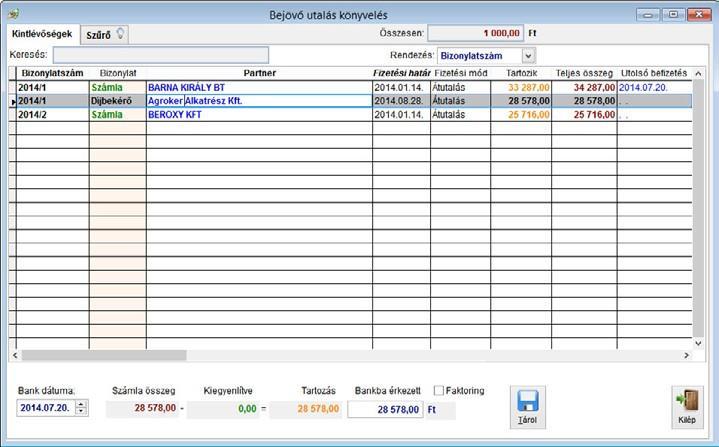Click the vertical scrollbar down arrow
This screenshot has height=447, width=719.
tap(698, 343)
